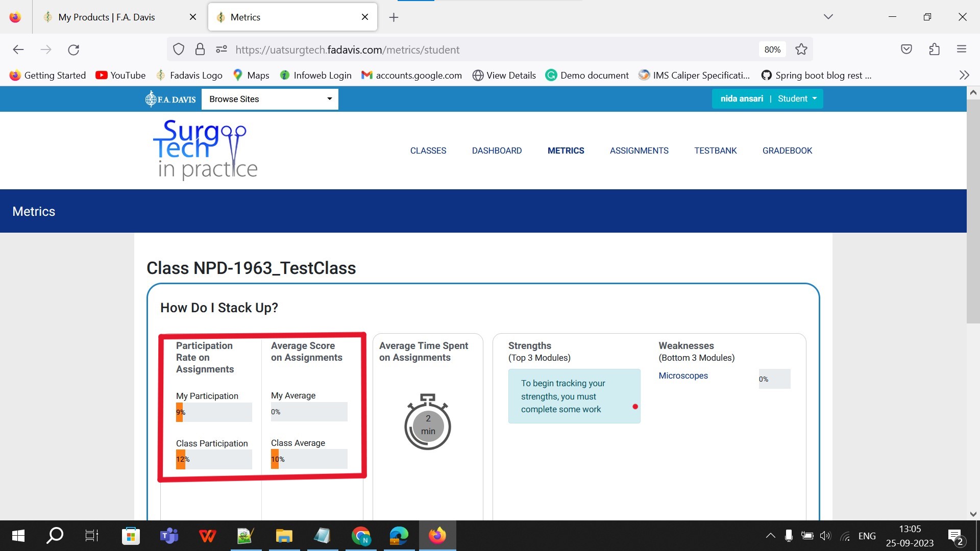Open the Firefox hamburger application menu

click(962, 49)
